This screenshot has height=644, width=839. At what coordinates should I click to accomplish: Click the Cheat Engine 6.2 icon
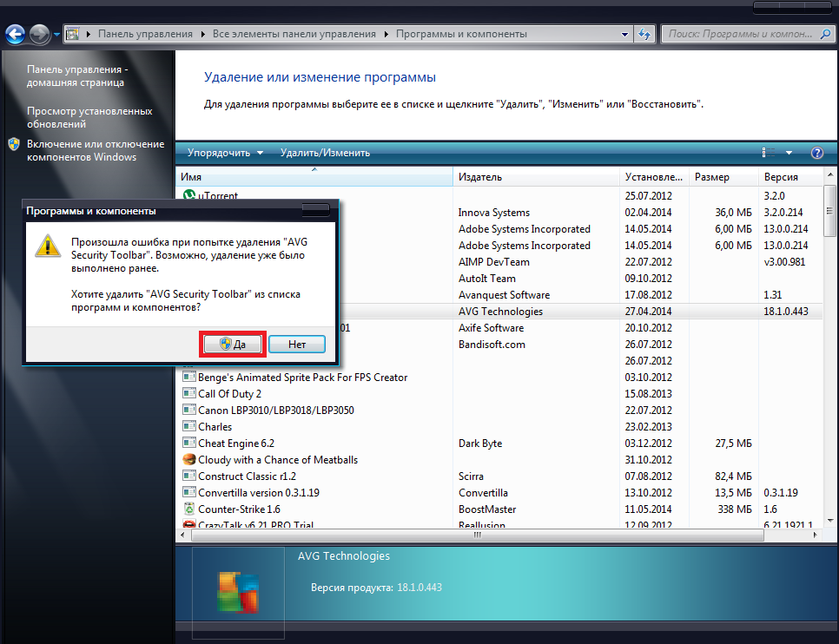(188, 443)
